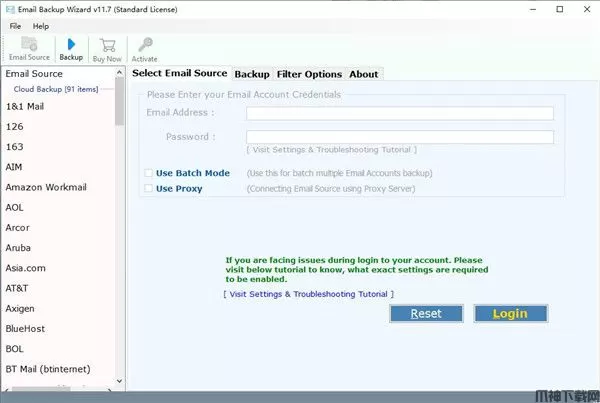Switch to the About tab
This screenshot has width=600, height=403.
pyautogui.click(x=364, y=74)
